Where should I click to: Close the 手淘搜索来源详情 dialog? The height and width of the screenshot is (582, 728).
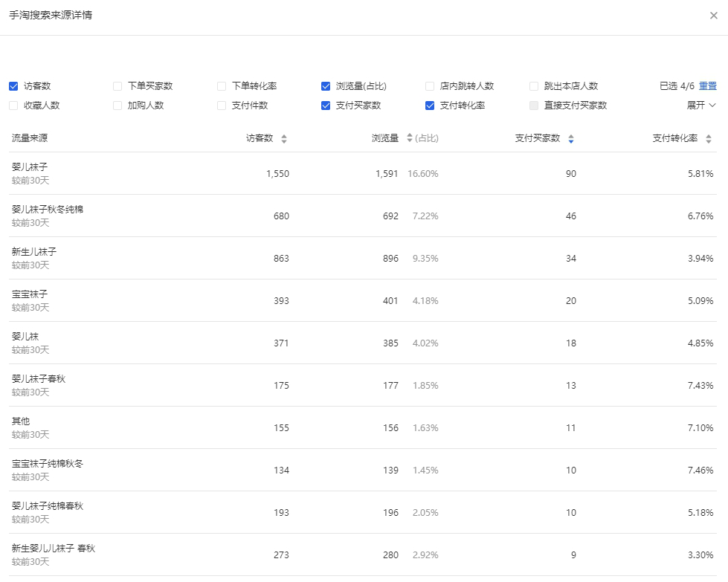coord(714,16)
